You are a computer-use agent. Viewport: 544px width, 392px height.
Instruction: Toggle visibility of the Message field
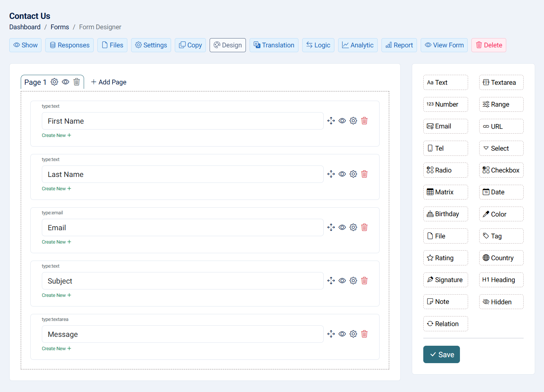tap(342, 334)
